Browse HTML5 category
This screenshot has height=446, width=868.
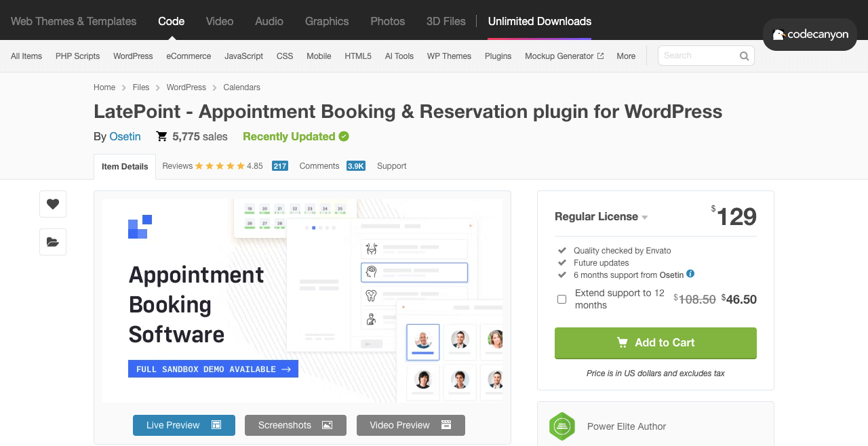(358, 56)
